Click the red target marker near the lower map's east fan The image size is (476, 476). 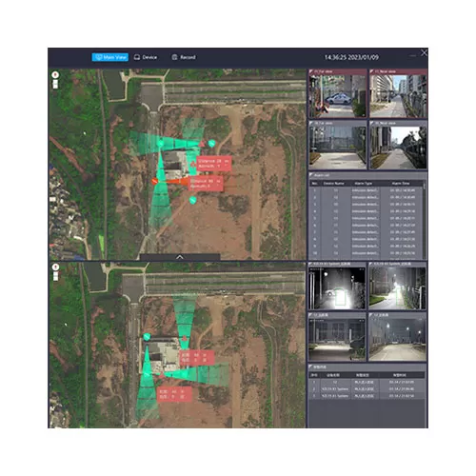tap(162, 376)
